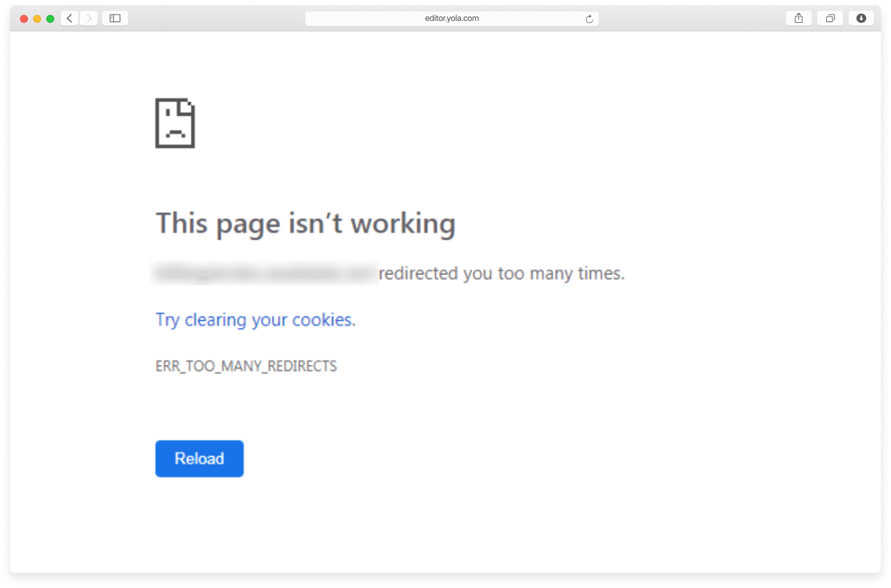Open the 'Try clearing your cookies' link

pyautogui.click(x=255, y=319)
